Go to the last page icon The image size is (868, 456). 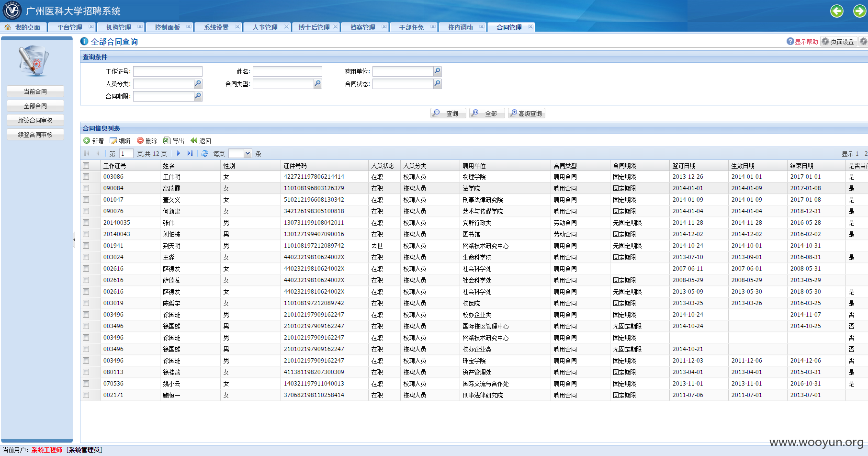190,153
